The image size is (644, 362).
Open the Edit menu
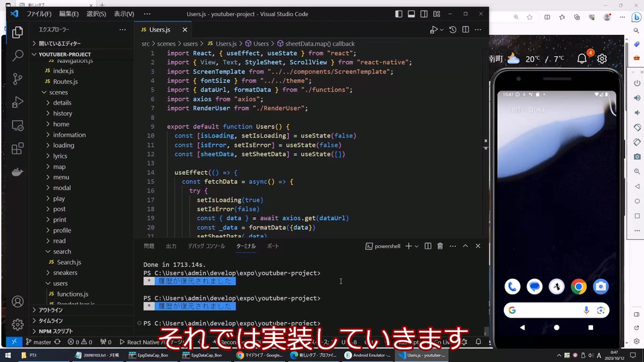(68, 13)
